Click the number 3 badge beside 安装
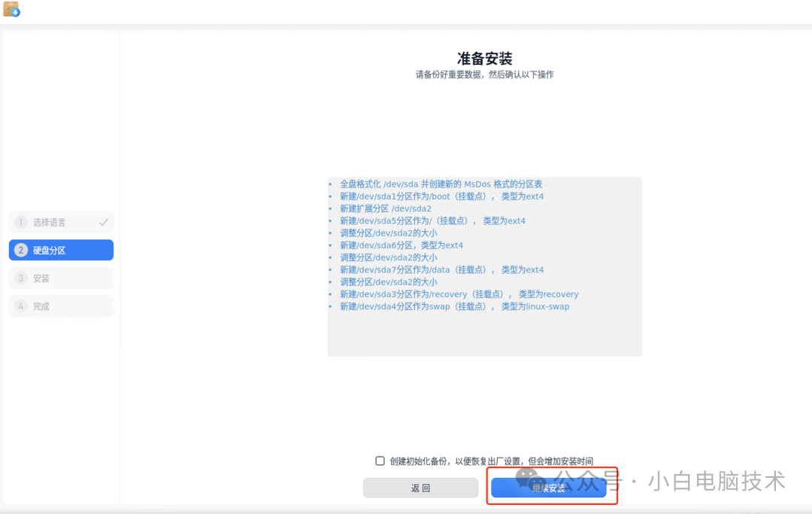Viewport: 812px width, 514px height. (x=21, y=278)
